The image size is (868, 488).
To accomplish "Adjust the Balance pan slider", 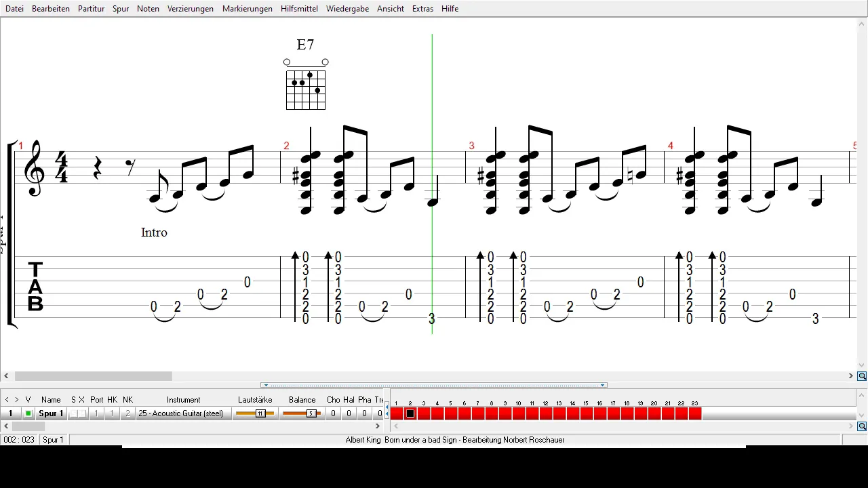I will 302,413.
